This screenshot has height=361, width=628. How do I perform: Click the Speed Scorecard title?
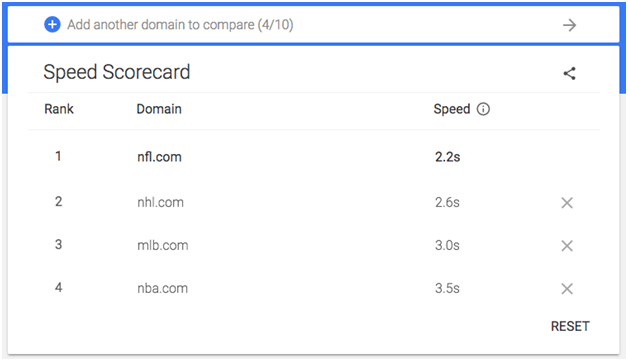117,72
